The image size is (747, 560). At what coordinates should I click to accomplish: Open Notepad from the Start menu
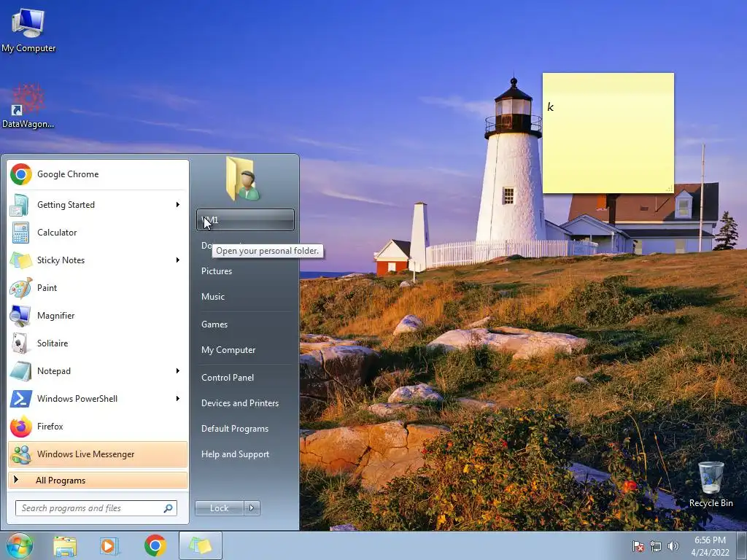[x=98, y=371]
